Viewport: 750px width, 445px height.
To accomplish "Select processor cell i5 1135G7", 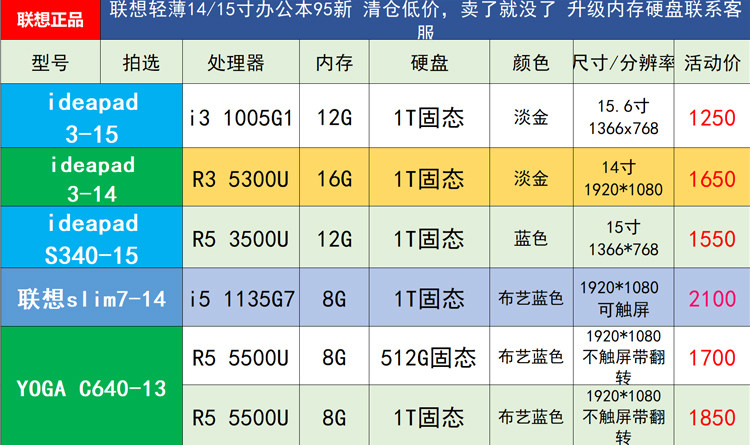I will [241, 298].
